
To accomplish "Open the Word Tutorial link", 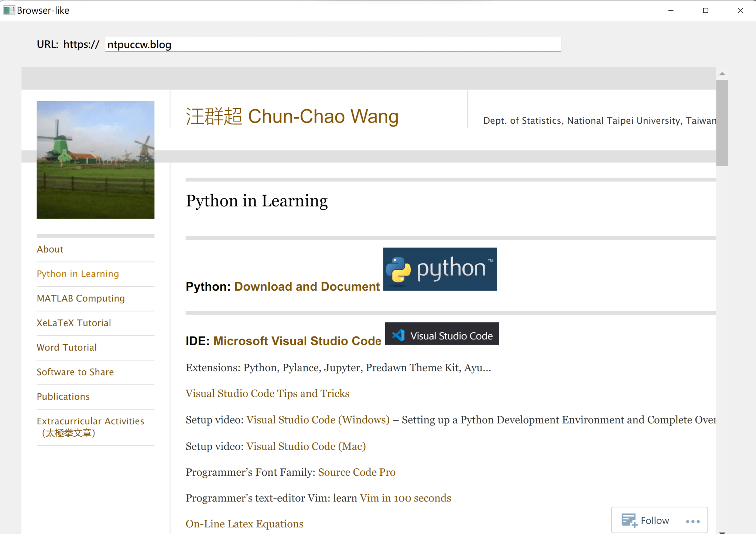I will point(67,347).
